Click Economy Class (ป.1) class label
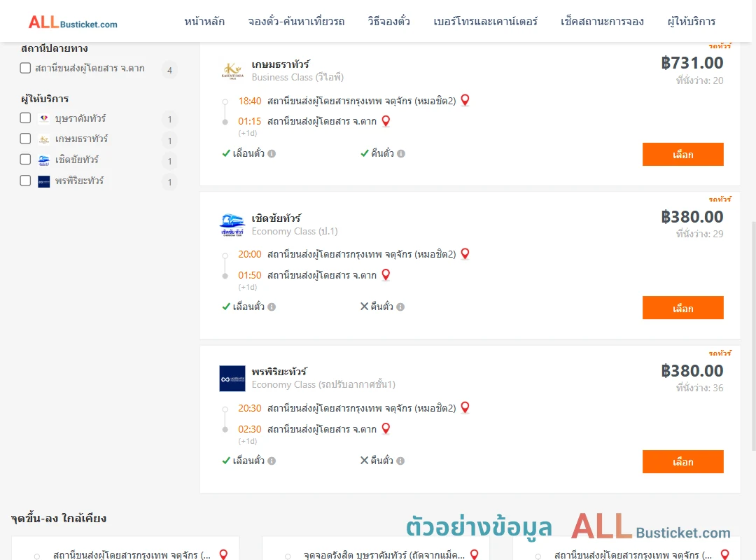756x560 pixels. (x=295, y=231)
